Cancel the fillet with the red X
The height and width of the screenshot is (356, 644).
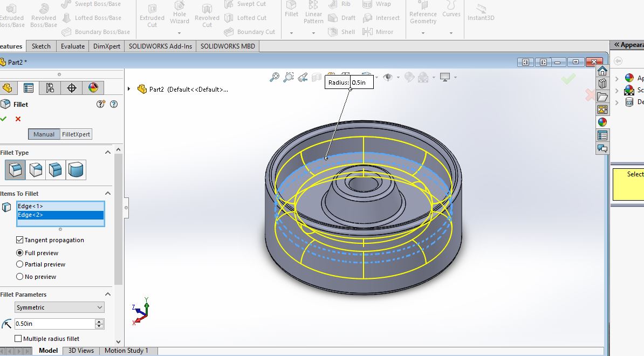[x=18, y=119]
